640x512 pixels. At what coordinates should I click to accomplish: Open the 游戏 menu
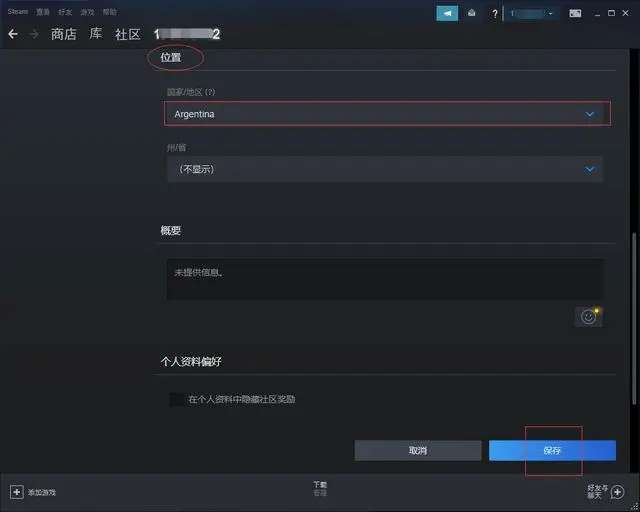pos(87,12)
